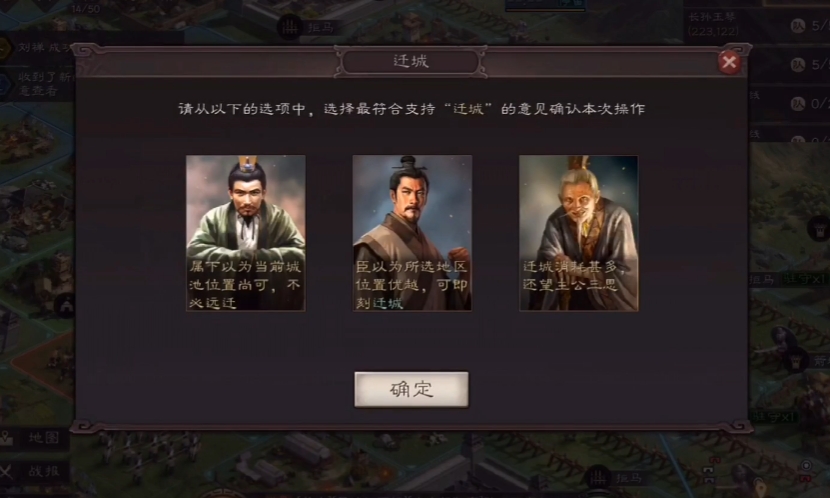
Task: Click the 刘禅 notification message
Action: 37,48
